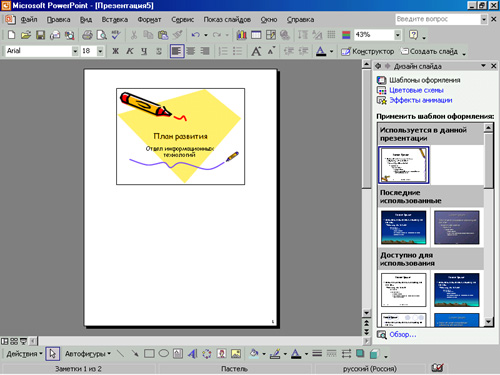Decrease font size with the small A icon
This screenshot has height=375, width=500.
click(x=271, y=51)
